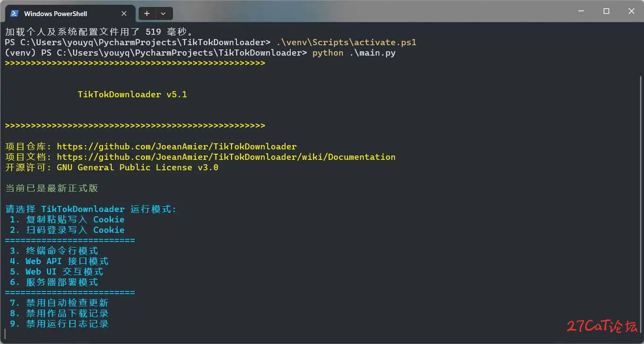Viewport: 644px width, 344px height.
Task: Click option 8 禁用作品下载记录
Action: coord(59,313)
